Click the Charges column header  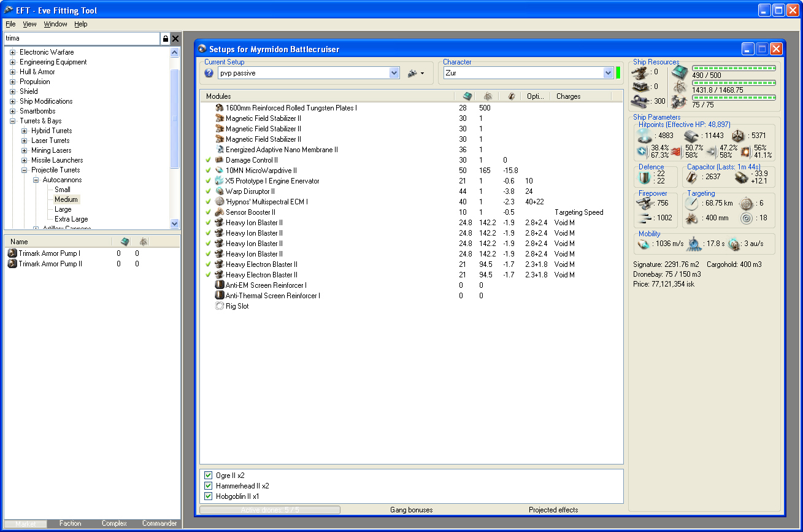(x=580, y=96)
